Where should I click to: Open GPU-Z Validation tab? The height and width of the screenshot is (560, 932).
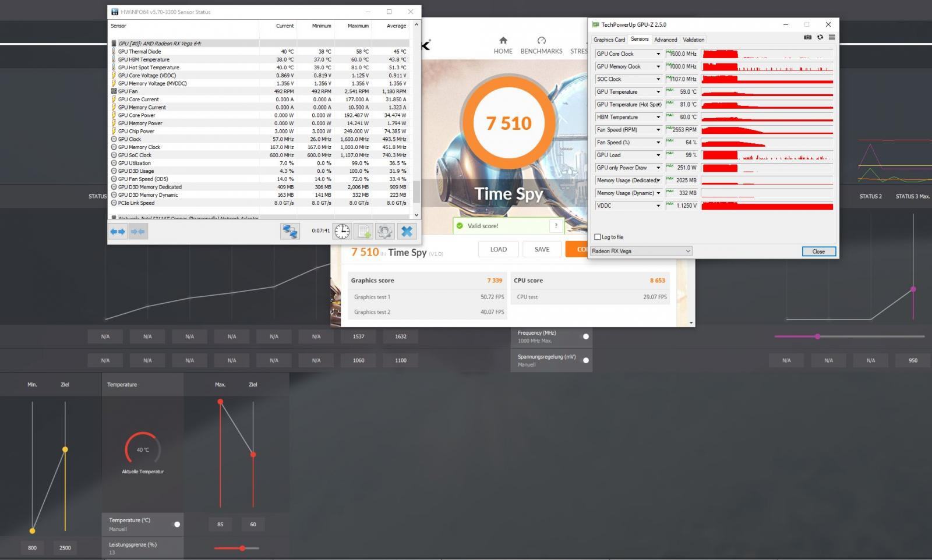click(x=693, y=40)
